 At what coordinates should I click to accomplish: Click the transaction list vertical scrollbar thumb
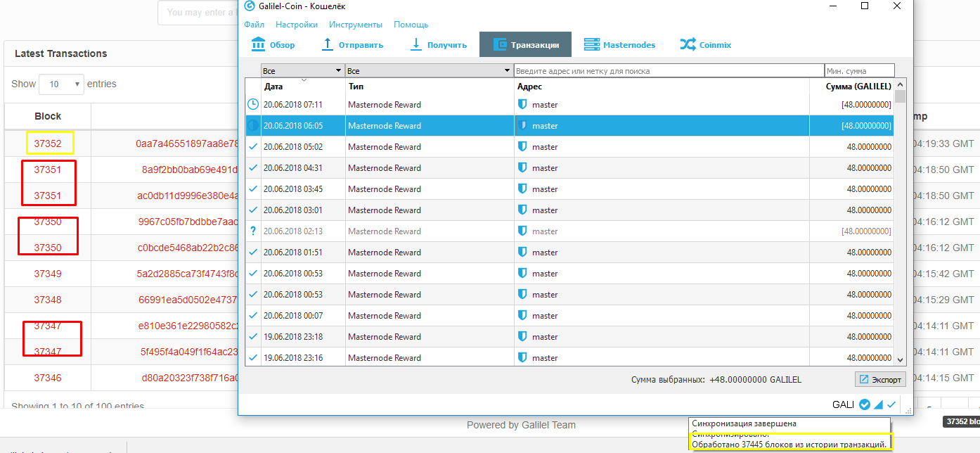pyautogui.click(x=901, y=96)
